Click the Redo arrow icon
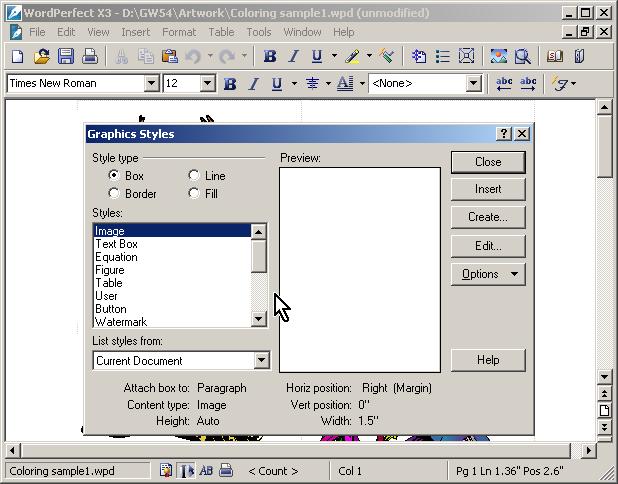618x484 pixels. [x=227, y=56]
